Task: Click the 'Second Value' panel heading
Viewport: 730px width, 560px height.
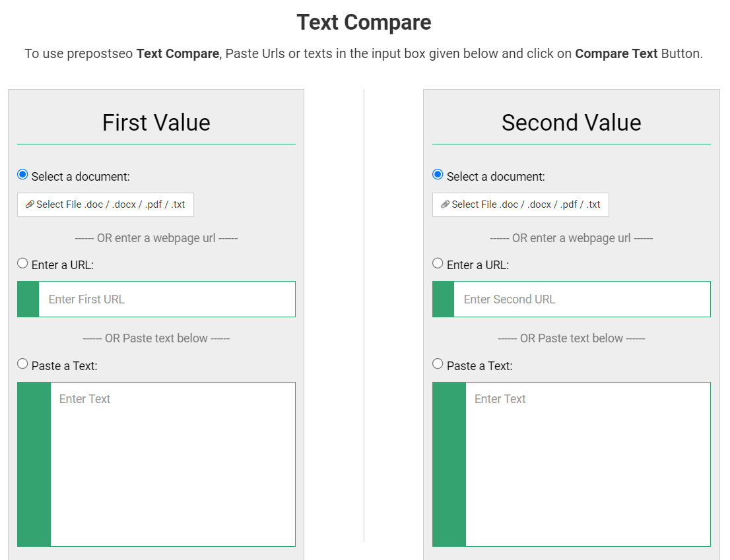Action: click(x=571, y=123)
